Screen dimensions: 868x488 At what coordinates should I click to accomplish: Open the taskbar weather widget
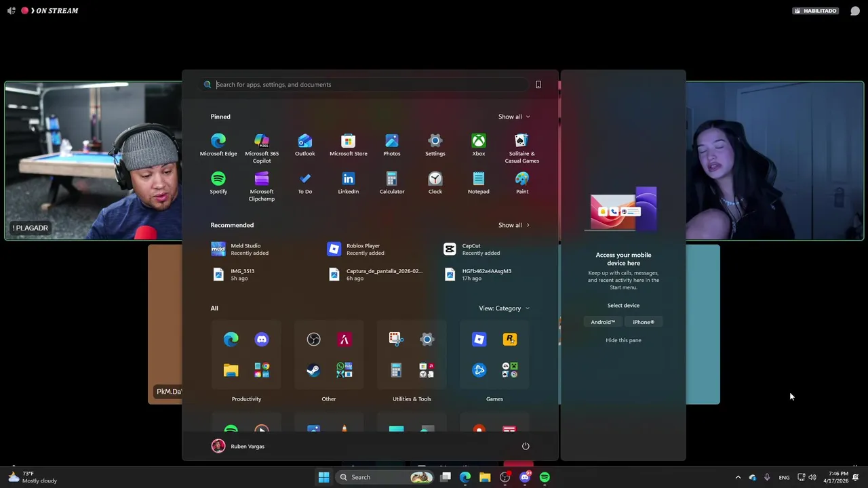coord(34,477)
